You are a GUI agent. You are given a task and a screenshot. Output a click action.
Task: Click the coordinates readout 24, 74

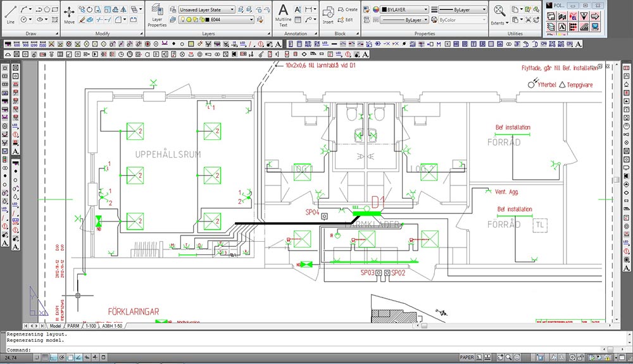click(x=11, y=358)
